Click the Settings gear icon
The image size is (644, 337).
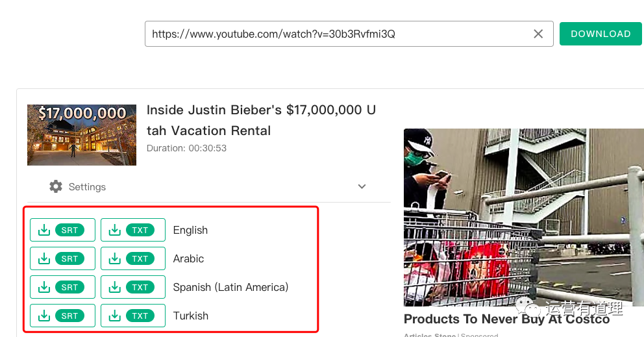(56, 186)
